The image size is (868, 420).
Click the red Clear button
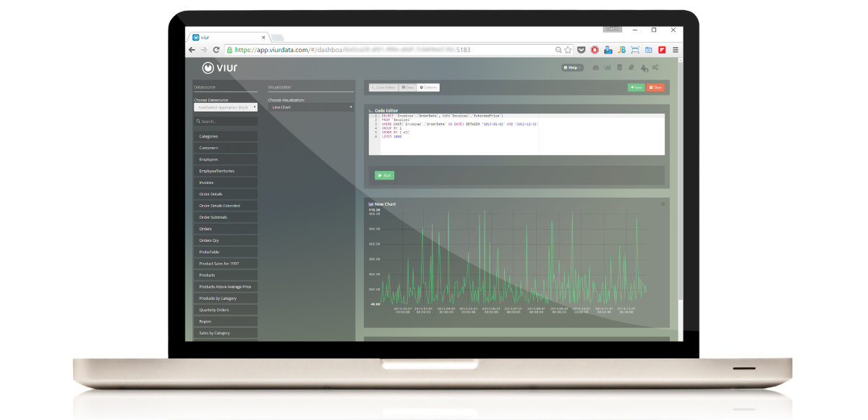tap(655, 88)
